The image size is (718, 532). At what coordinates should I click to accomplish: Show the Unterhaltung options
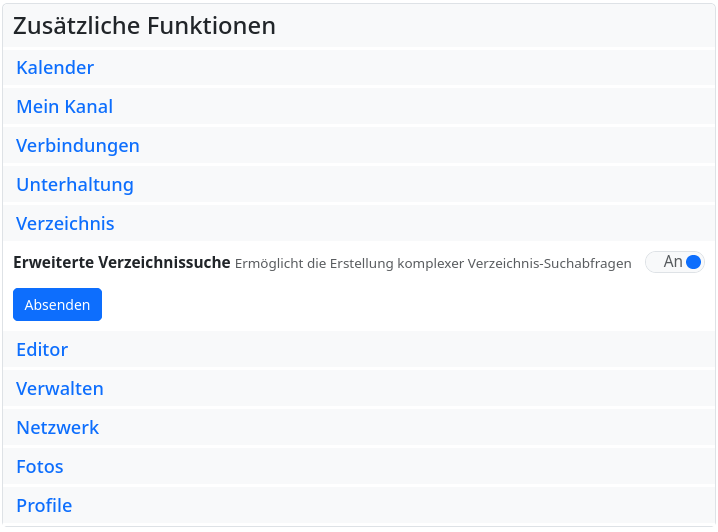(75, 185)
